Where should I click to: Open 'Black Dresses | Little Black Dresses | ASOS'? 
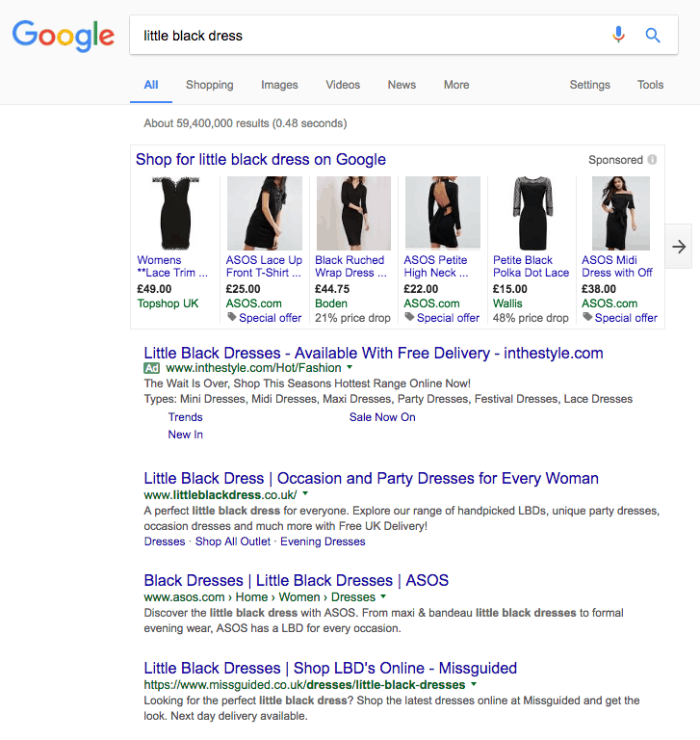297,580
